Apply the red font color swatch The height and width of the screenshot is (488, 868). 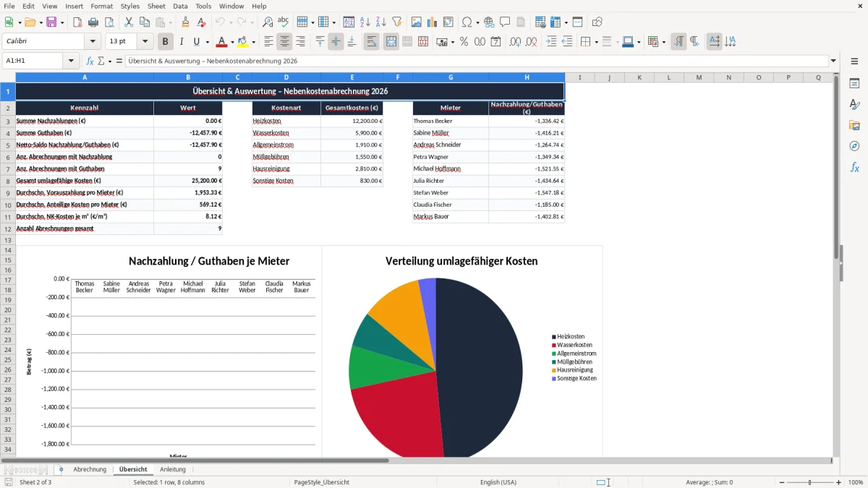click(x=222, y=42)
